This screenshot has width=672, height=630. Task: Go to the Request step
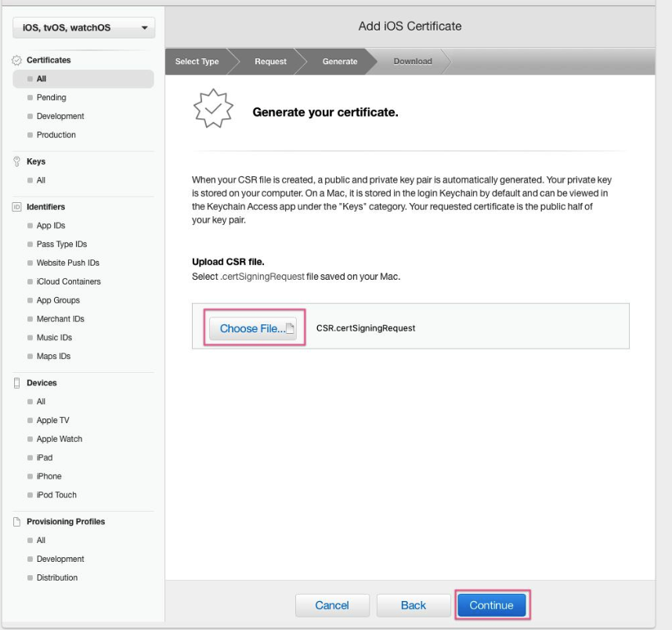pos(270,62)
